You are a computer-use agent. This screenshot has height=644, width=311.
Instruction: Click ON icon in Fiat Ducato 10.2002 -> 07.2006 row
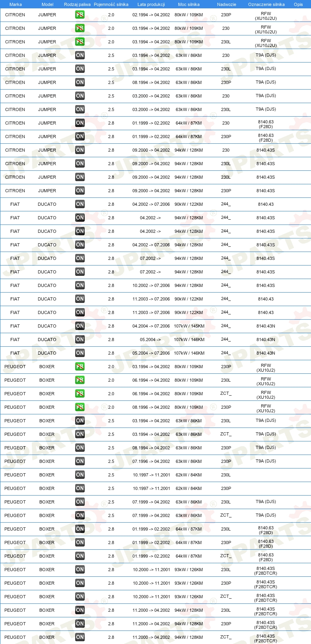pos(80,285)
